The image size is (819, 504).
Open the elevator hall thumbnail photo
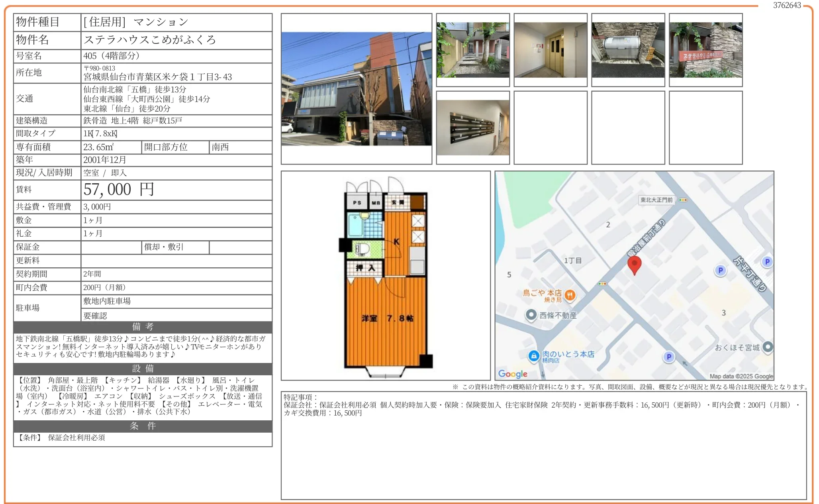pyautogui.click(x=550, y=50)
